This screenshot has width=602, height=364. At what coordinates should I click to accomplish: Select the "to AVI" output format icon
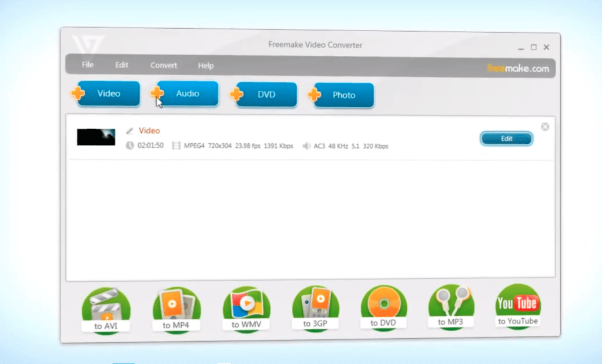coord(106,305)
